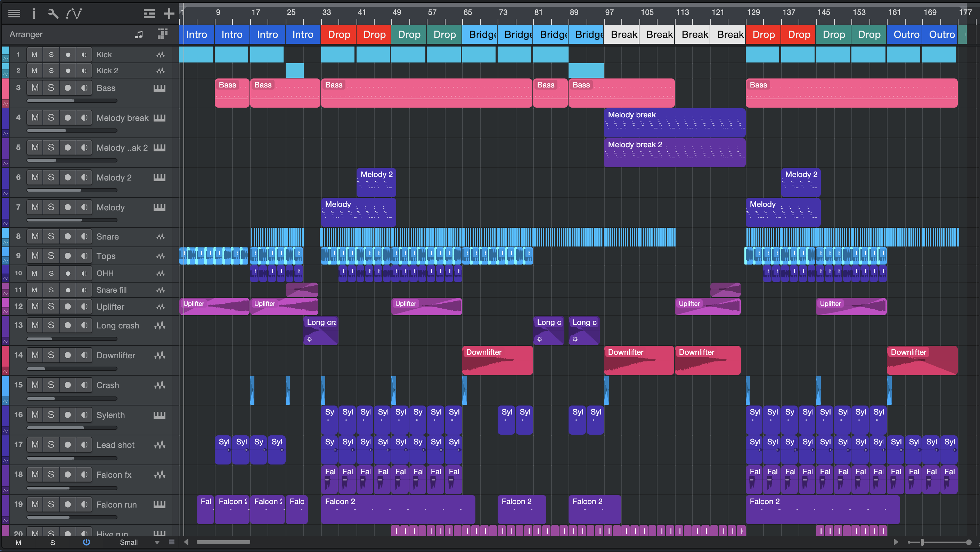
Task: Select the first Break arranger section
Action: click(621, 35)
